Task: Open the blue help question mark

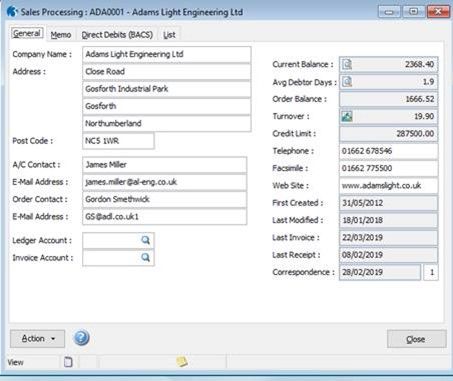Action: click(x=81, y=338)
